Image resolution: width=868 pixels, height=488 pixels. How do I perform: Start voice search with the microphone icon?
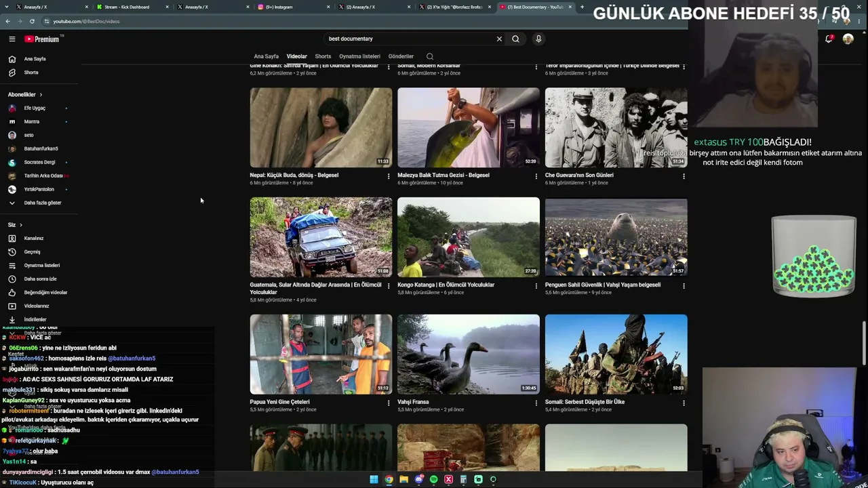[538, 39]
